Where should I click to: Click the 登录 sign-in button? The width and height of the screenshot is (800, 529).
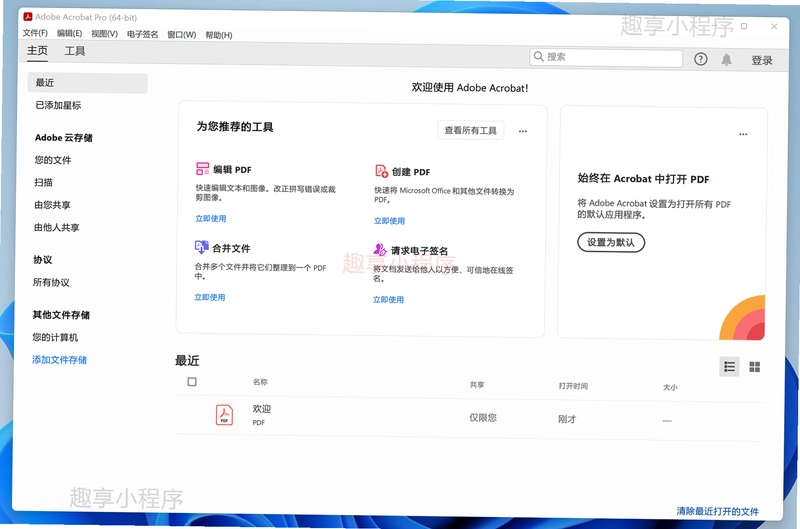click(762, 60)
